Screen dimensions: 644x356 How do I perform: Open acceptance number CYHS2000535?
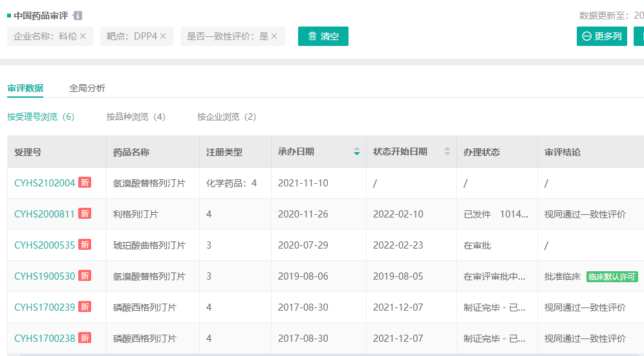[x=45, y=245]
